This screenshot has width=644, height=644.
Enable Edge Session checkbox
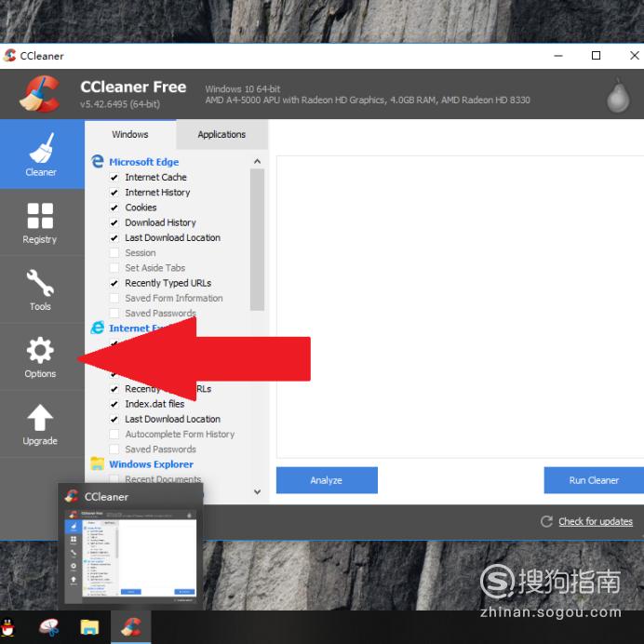(x=114, y=253)
